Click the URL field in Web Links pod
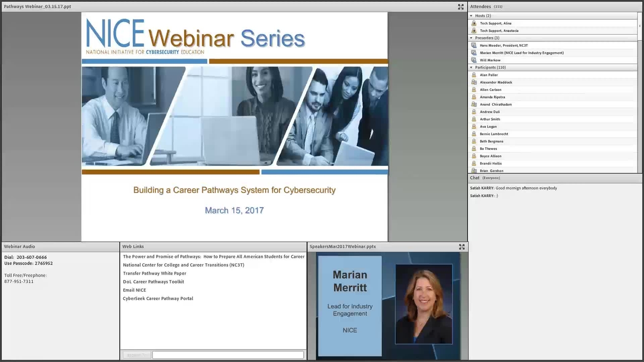 click(228, 355)
